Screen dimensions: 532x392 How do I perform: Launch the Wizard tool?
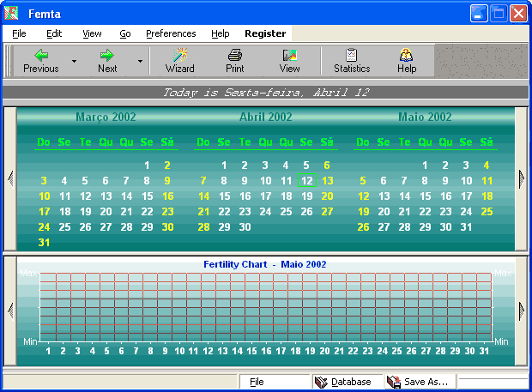(x=180, y=61)
